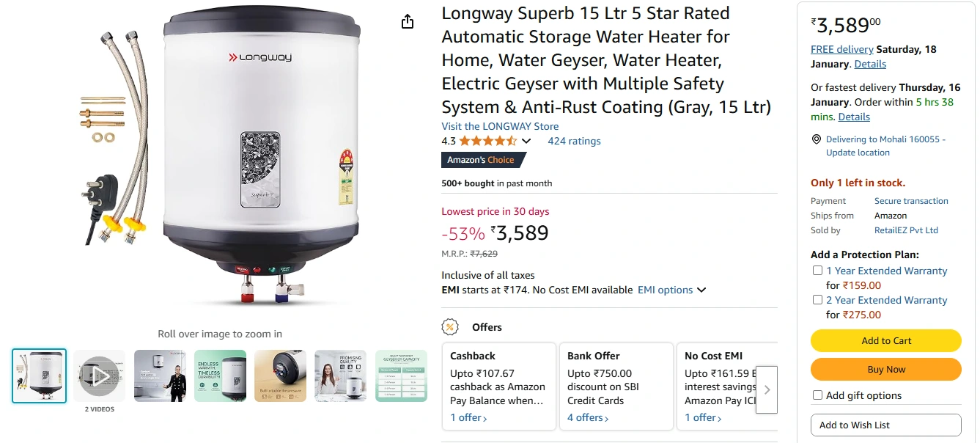Screen dimensions: 980x443
Task: Open 4 offers under Bank Offer
Action: tap(588, 417)
